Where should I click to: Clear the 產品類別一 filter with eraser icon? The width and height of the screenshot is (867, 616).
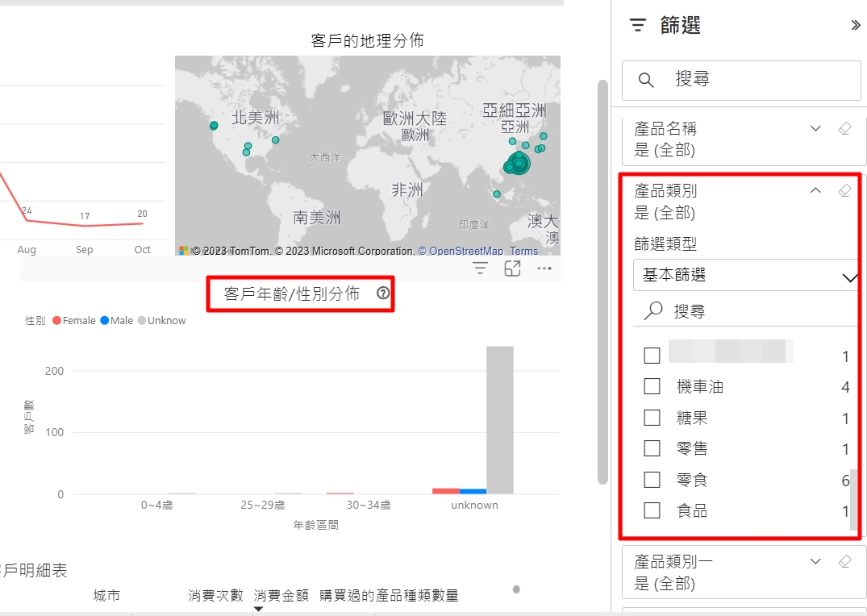[844, 561]
